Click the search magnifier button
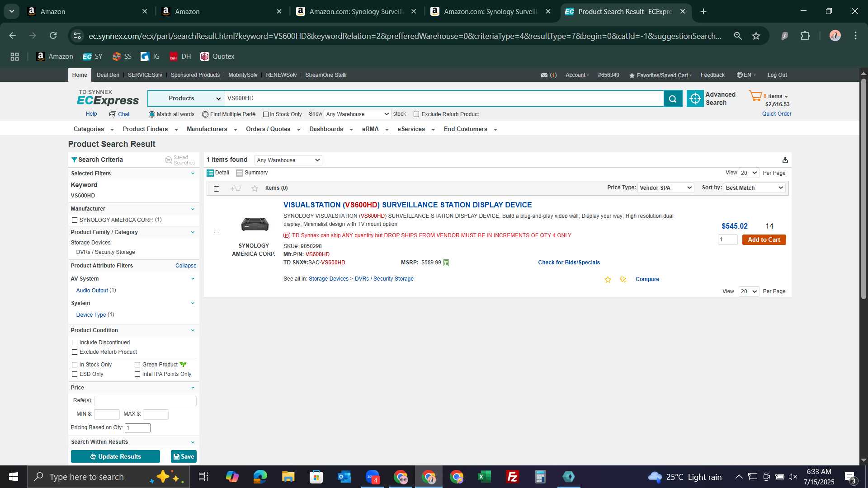Viewport: 868px width, 488px height. click(673, 99)
